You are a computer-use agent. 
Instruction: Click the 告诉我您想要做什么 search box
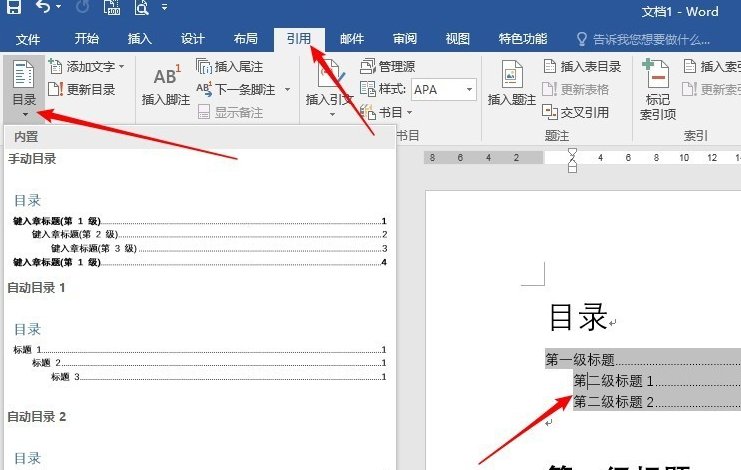pos(644,39)
